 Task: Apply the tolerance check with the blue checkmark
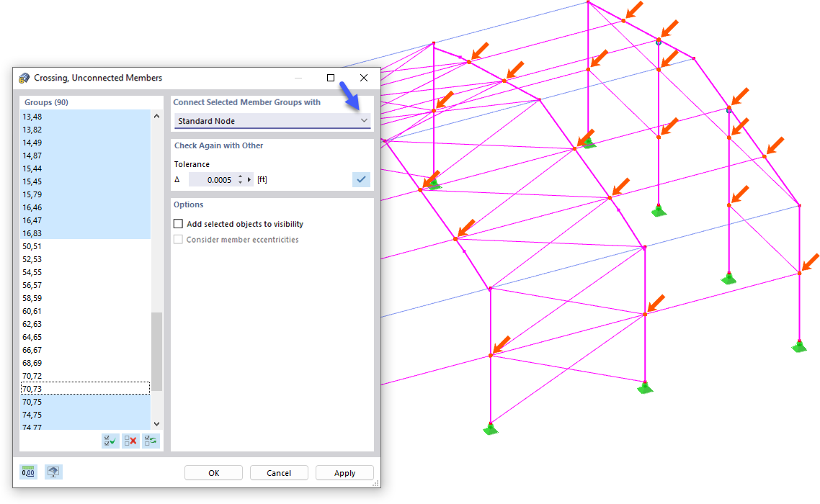click(x=360, y=179)
